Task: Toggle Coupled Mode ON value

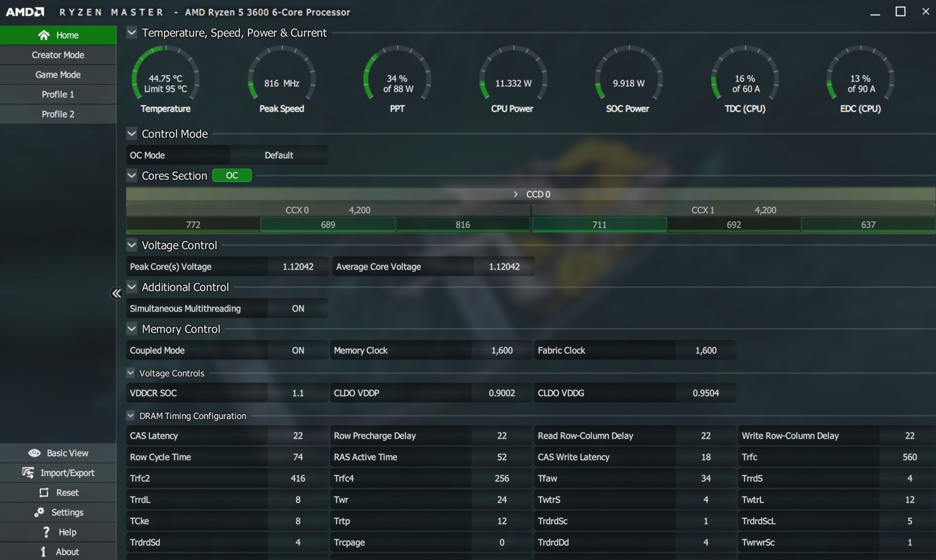Action: (x=298, y=350)
